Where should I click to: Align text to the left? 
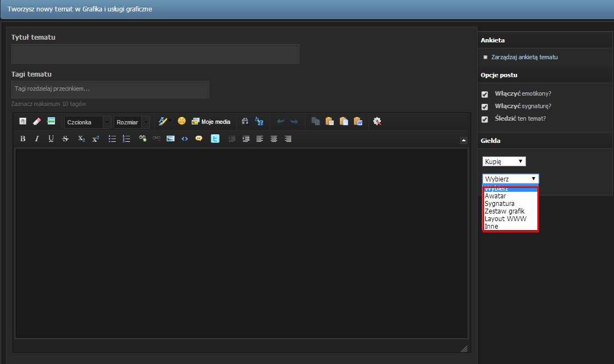(x=260, y=139)
